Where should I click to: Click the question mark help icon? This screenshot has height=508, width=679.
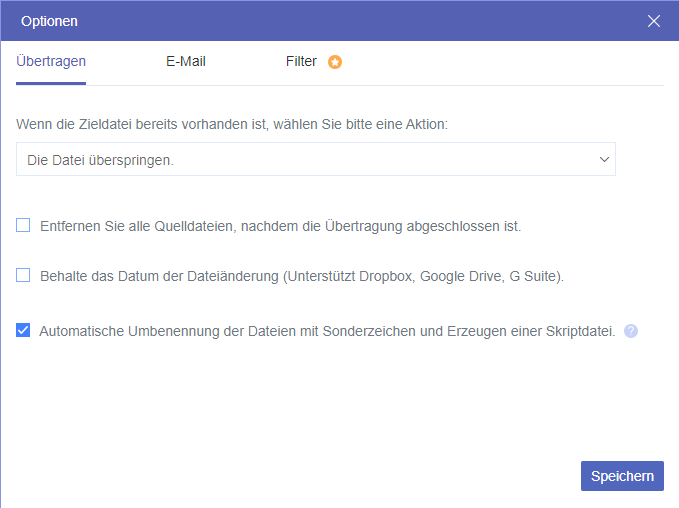tap(631, 331)
